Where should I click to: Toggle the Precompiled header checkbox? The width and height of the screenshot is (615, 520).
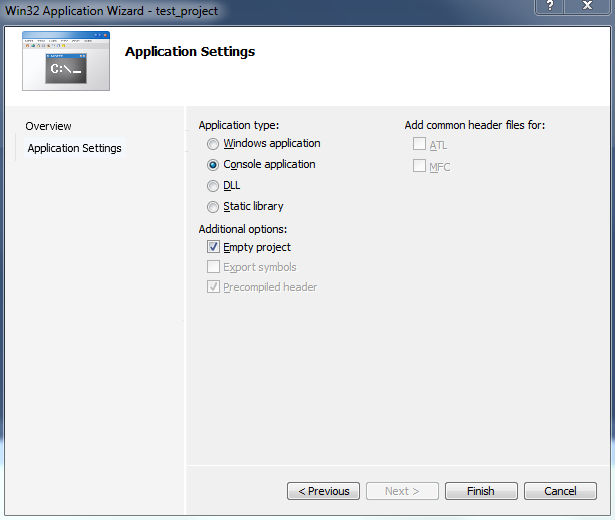(x=213, y=287)
